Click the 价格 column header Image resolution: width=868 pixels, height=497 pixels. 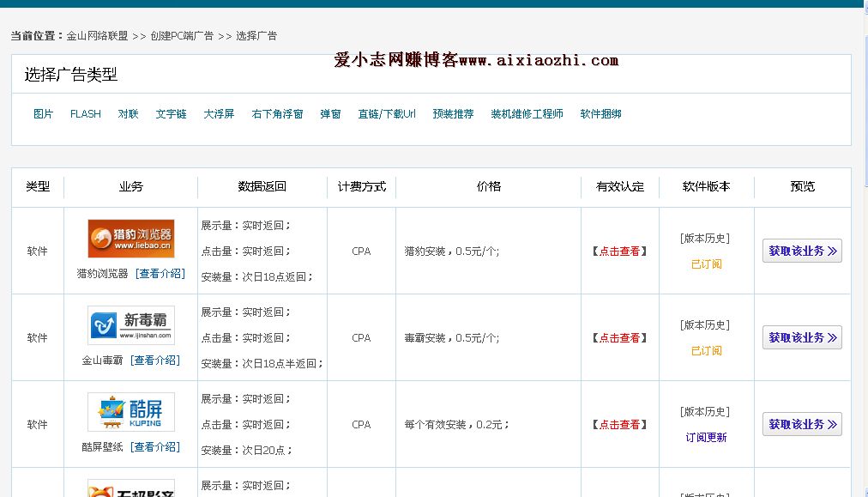[x=489, y=187]
